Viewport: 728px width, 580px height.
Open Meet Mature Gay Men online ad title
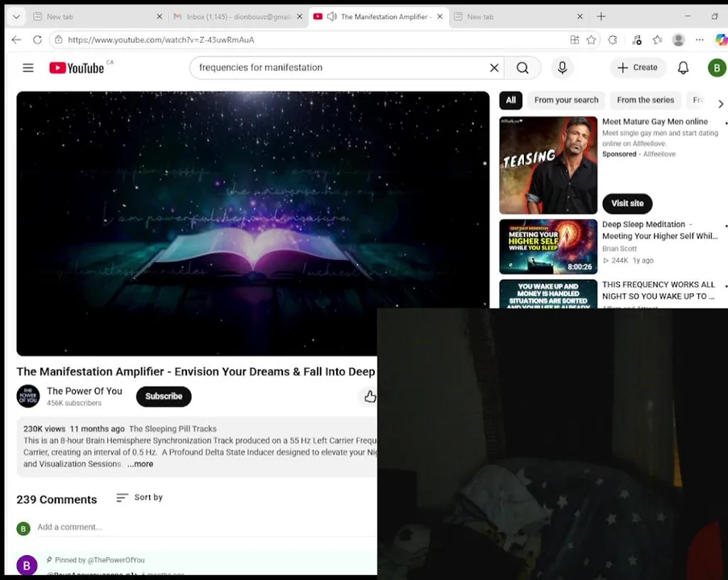(655, 122)
